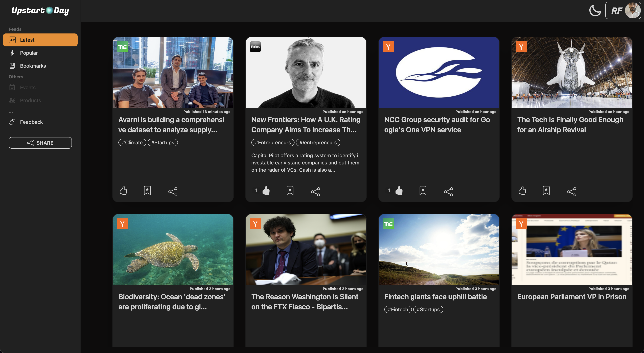Click the #Entrepreneurs tag

(273, 142)
